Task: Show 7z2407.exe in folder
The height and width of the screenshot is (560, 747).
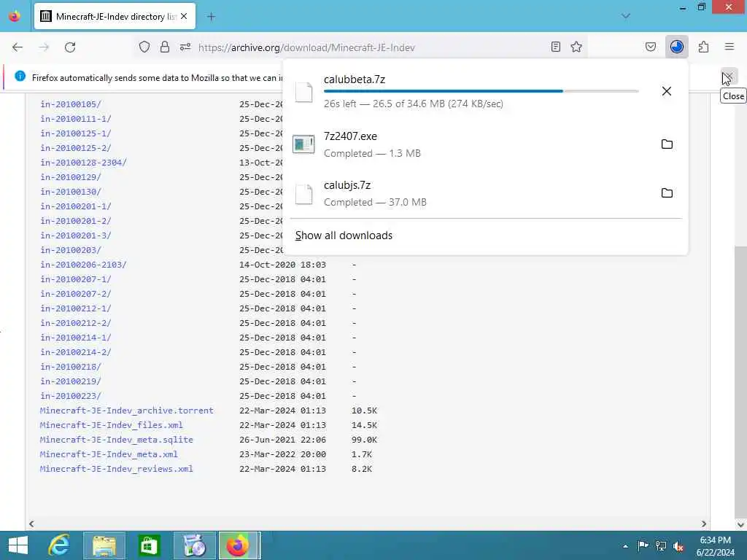Action: click(667, 144)
